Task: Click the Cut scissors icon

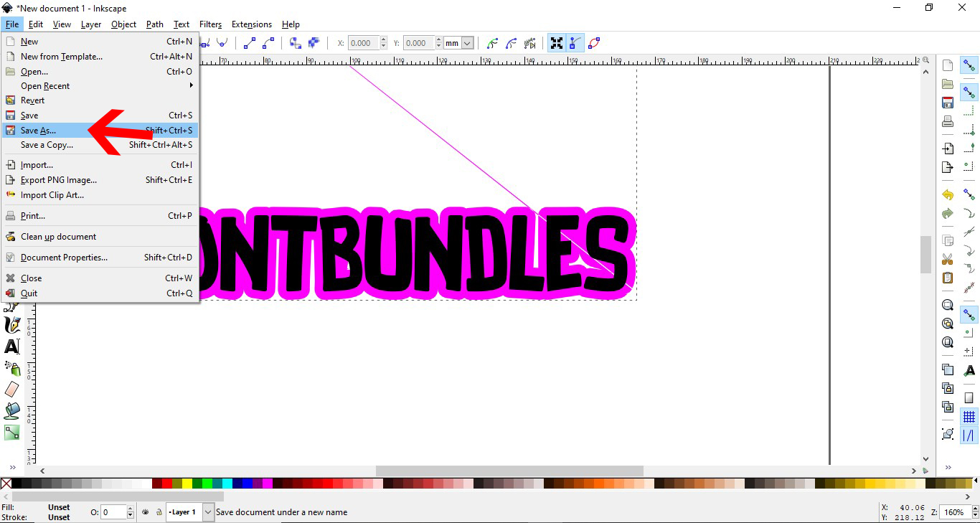Action: tap(948, 259)
